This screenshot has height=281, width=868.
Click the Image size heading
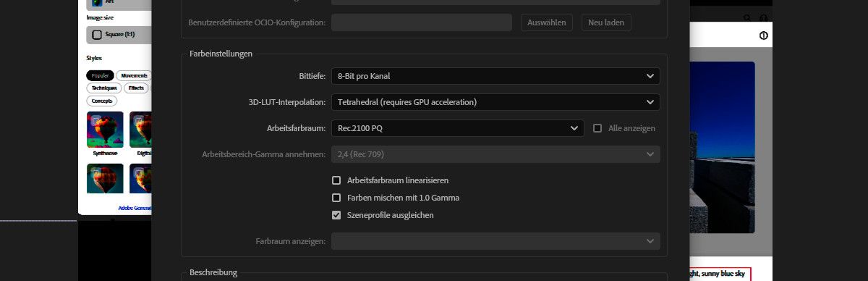(x=100, y=17)
